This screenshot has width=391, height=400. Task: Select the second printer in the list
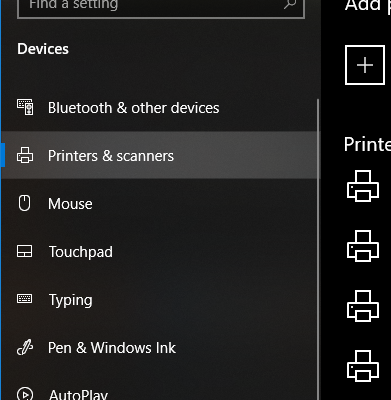click(x=363, y=246)
